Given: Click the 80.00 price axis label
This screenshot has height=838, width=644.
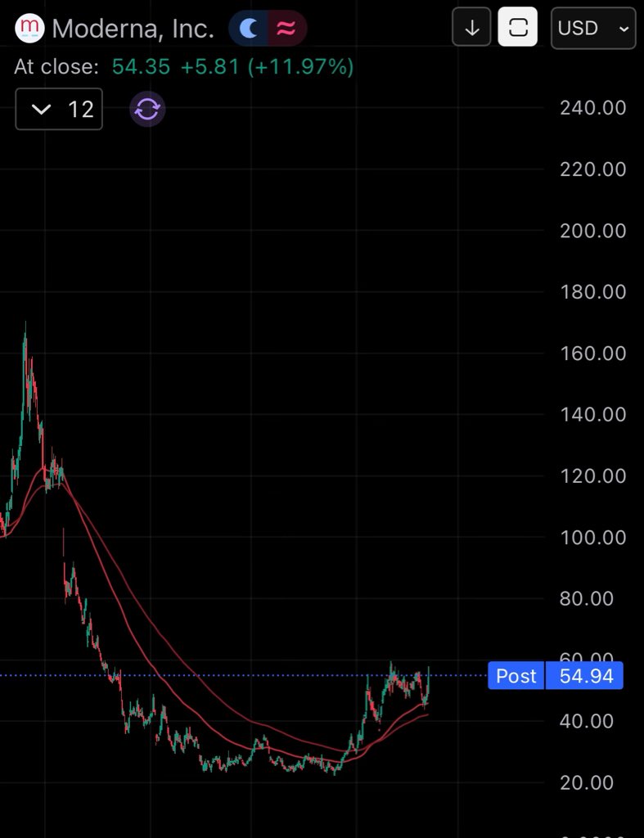Looking at the screenshot, I should 586,598.
